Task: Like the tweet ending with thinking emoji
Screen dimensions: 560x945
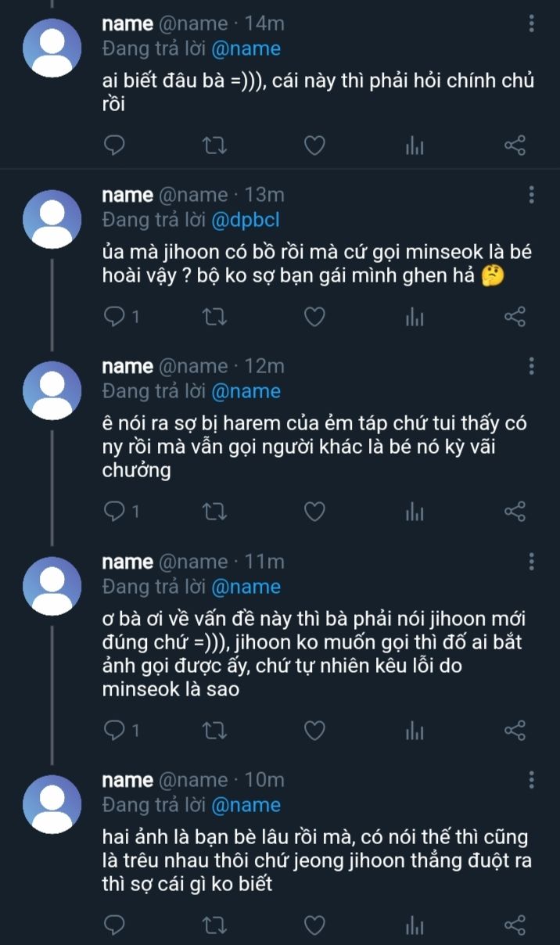Action: (x=314, y=316)
